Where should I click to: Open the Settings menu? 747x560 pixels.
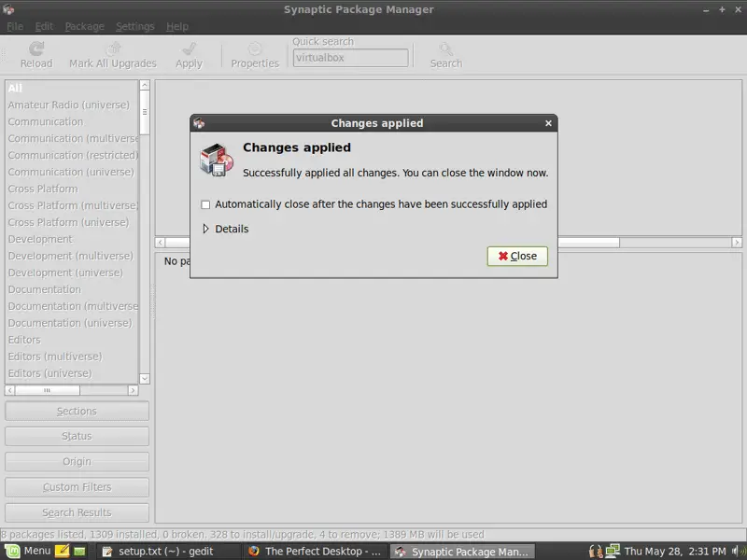point(134,27)
